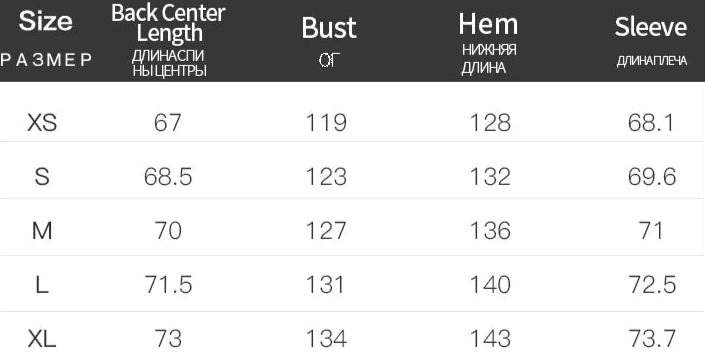The height and width of the screenshot is (363, 705).
Task: Select the S hem value 132
Action: pyautogui.click(x=490, y=177)
